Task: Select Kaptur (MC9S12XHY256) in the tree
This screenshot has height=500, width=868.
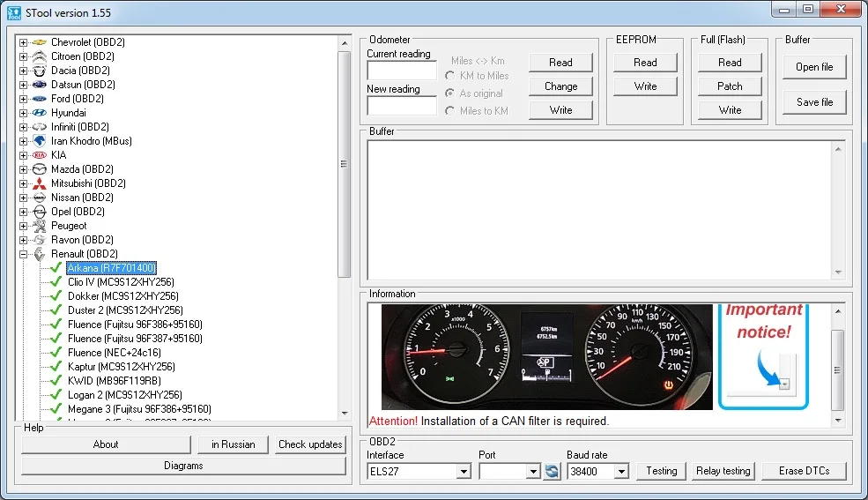Action: tap(121, 367)
